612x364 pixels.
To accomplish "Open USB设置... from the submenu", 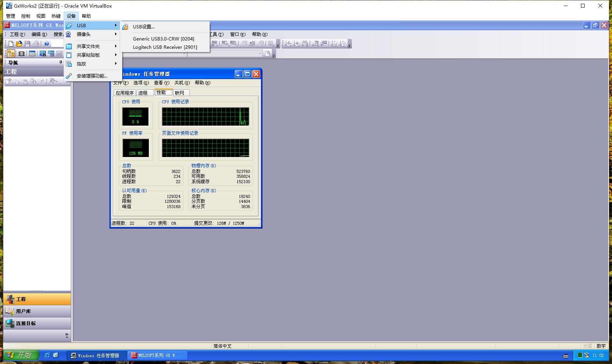I will [x=144, y=27].
